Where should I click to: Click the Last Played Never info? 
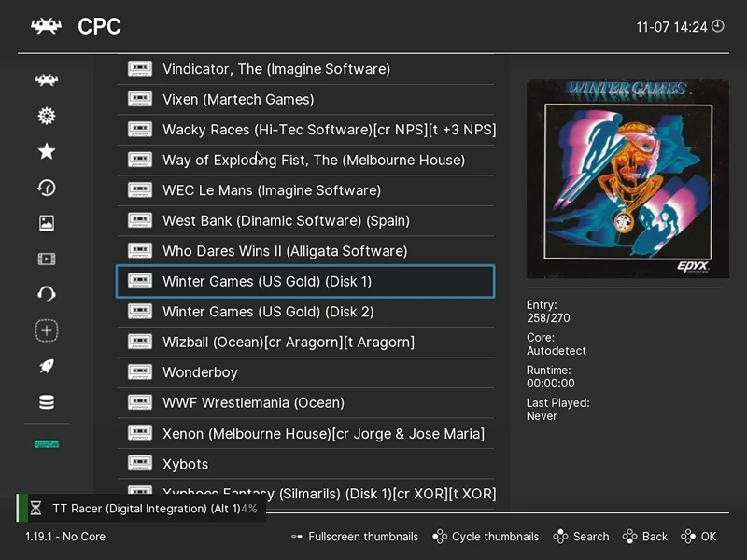(x=557, y=410)
